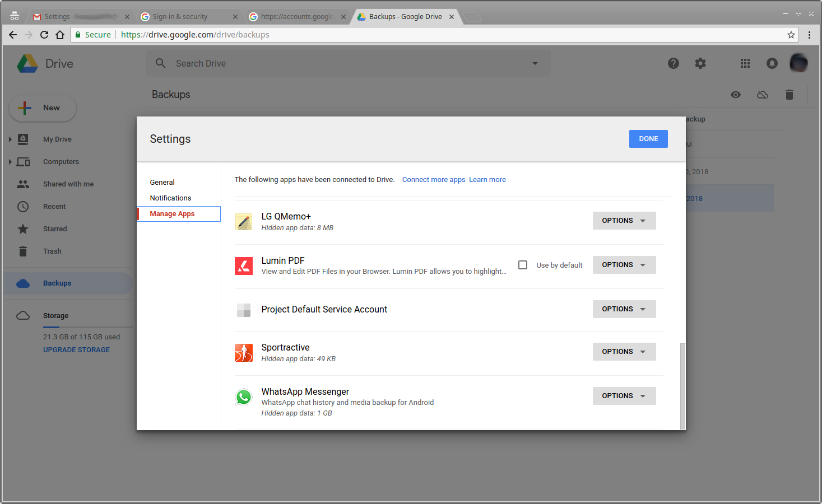Click the DONE button

(648, 139)
